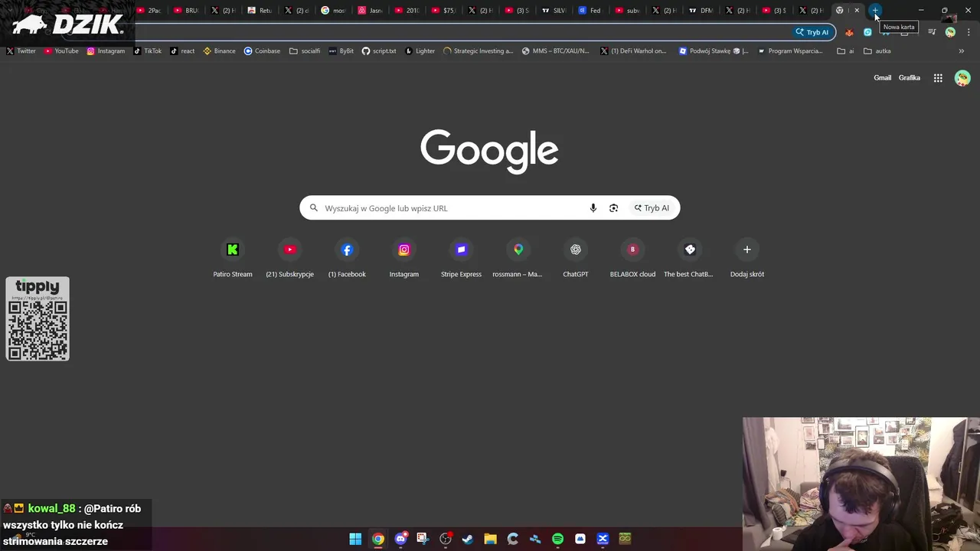Screen dimensions: 980x551
Task: Open the Lighter bookmark
Action: pos(420,51)
